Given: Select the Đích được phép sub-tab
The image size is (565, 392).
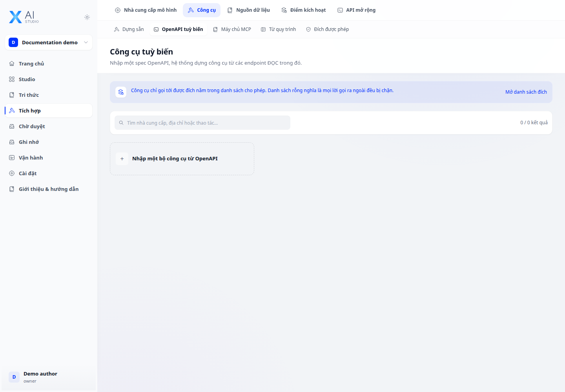Looking at the screenshot, I should pos(327,29).
